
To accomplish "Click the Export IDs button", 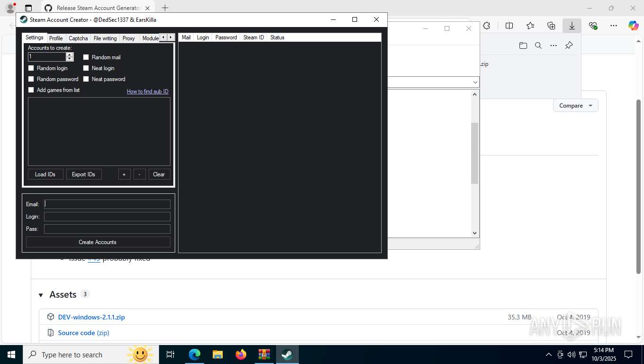I will (84, 174).
